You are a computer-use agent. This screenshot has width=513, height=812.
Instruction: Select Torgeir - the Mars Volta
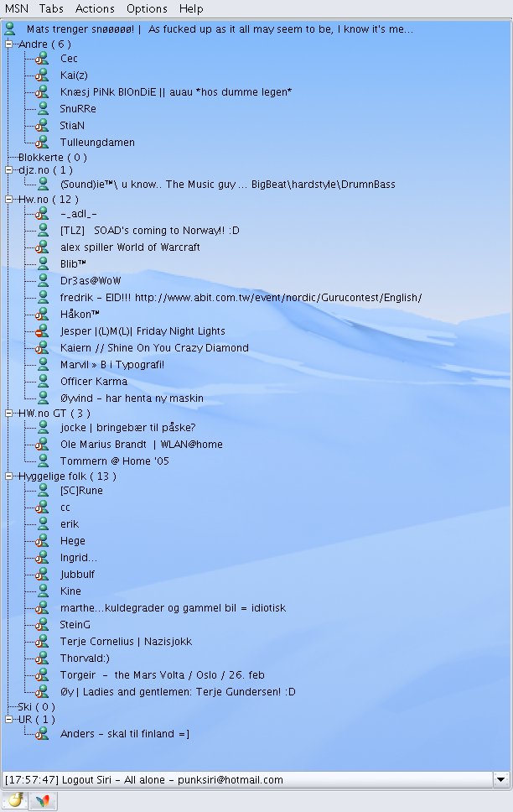(162, 674)
